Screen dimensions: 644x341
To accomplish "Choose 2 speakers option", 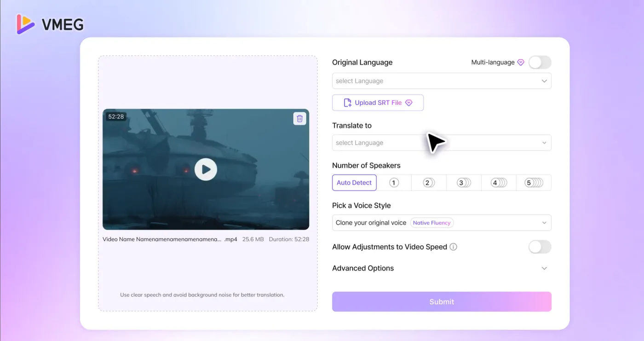I will tap(429, 183).
